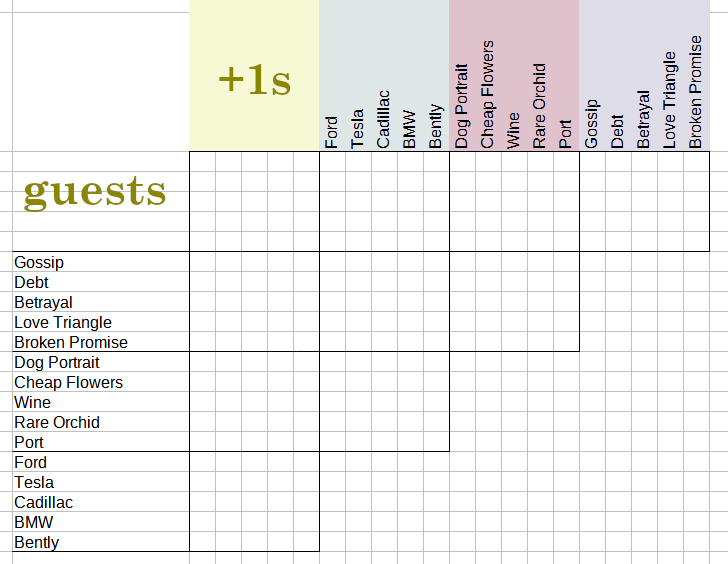Image resolution: width=728 pixels, height=564 pixels.
Task: Select the "guests" heading cell
Action: click(95, 190)
